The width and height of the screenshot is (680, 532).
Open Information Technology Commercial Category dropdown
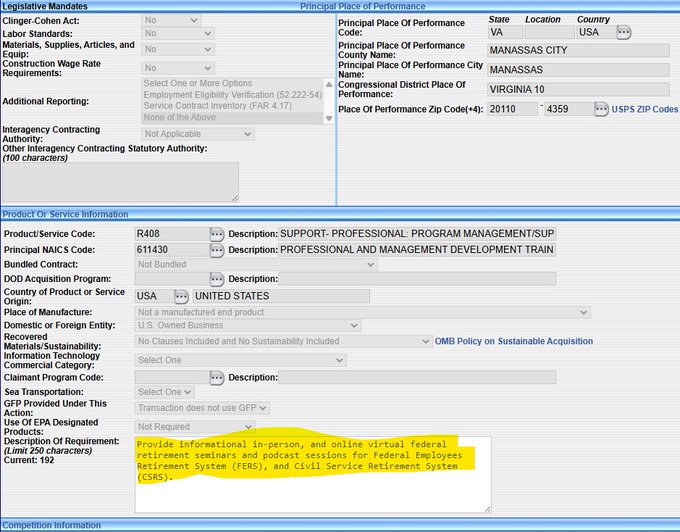[x=240, y=360]
